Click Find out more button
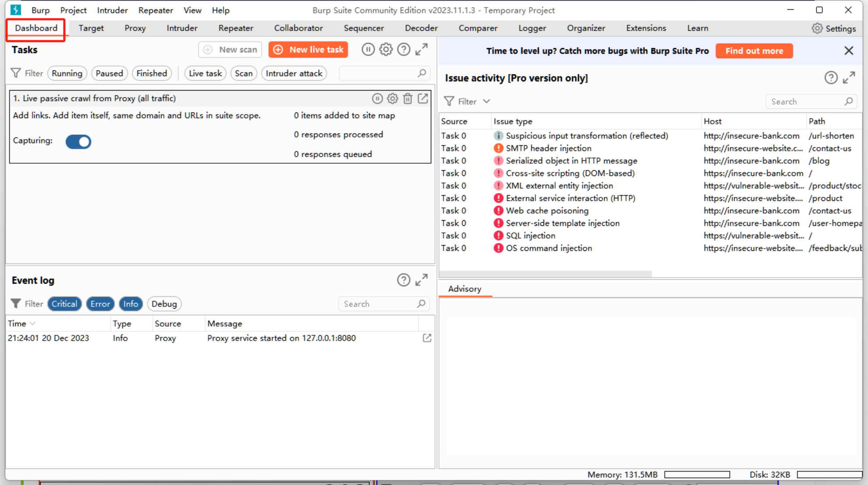The width and height of the screenshot is (868, 485). point(754,51)
